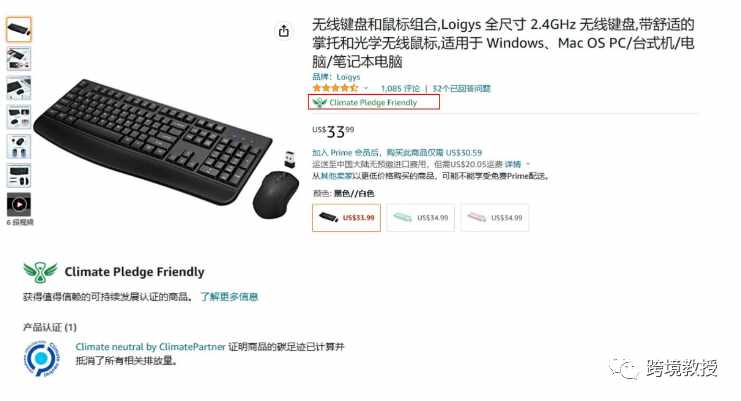Open Climate neutral by ClimatePartner link

pyautogui.click(x=150, y=347)
